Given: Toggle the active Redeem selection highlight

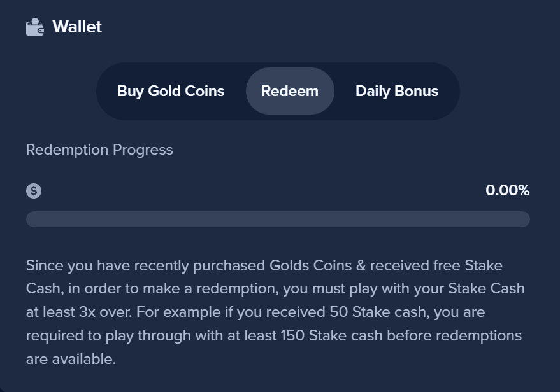Looking at the screenshot, I should tap(290, 91).
